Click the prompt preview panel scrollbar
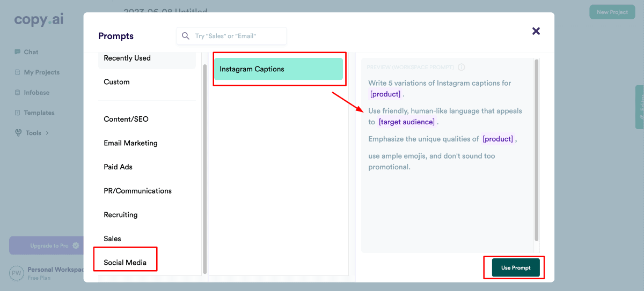The width and height of the screenshot is (644, 291). 536,150
